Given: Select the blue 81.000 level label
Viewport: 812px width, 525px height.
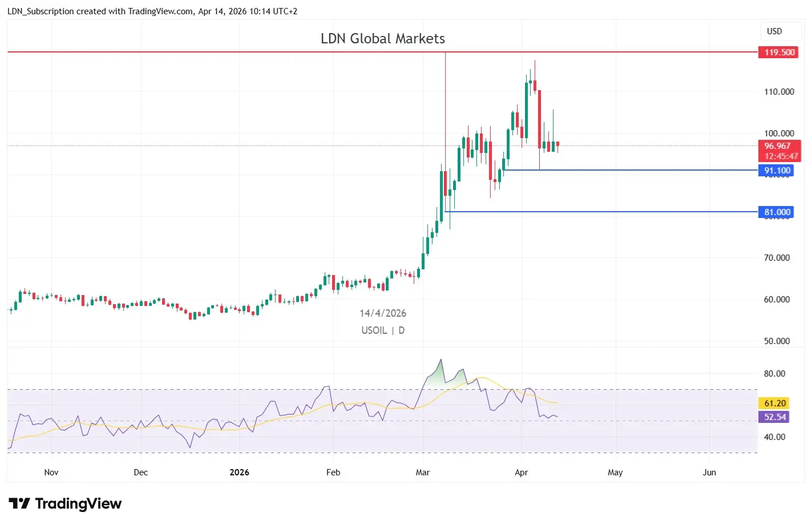Looking at the screenshot, I should click(x=776, y=212).
